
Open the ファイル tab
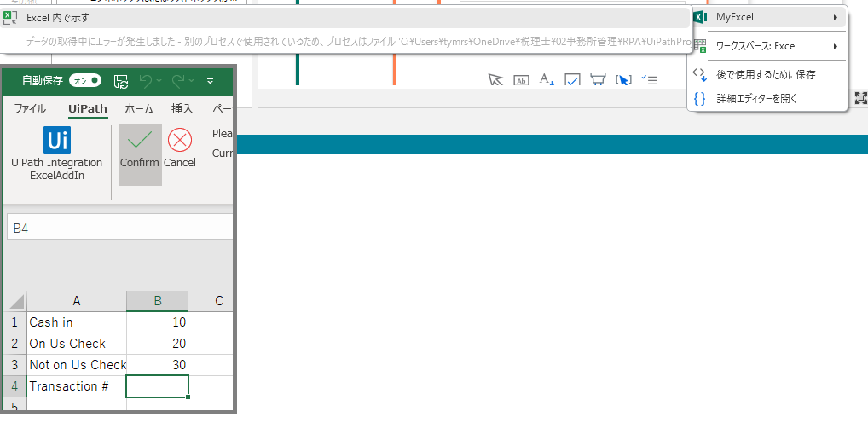coord(30,108)
